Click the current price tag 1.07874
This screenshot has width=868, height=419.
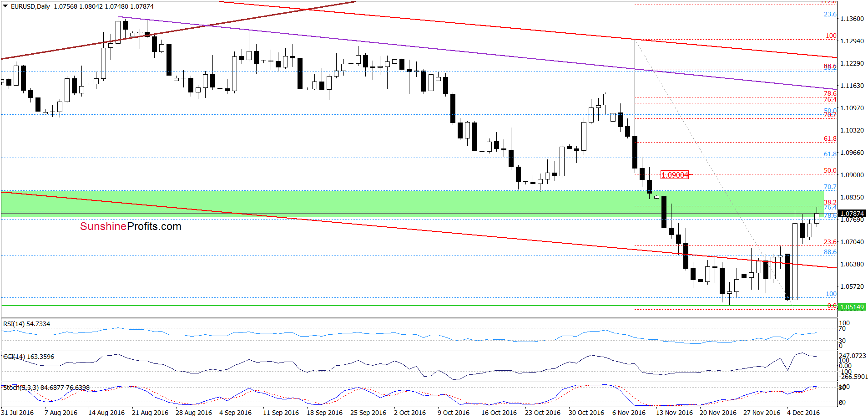pos(852,214)
